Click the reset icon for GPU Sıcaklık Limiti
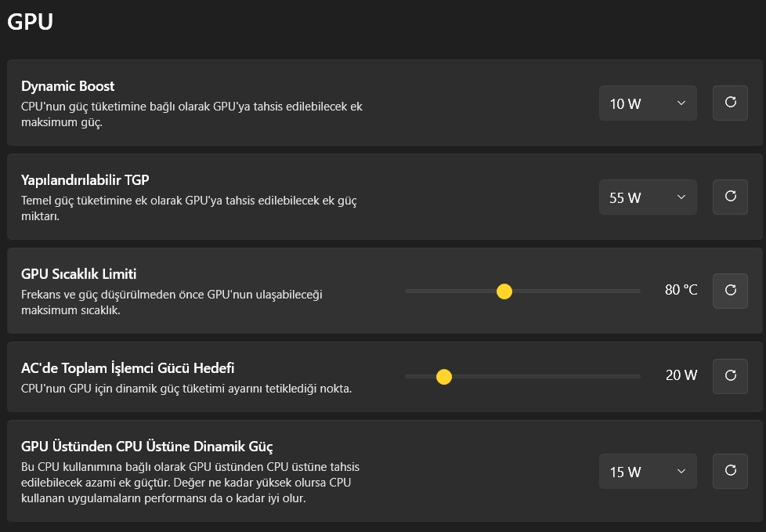This screenshot has height=532, width=766. click(x=730, y=291)
